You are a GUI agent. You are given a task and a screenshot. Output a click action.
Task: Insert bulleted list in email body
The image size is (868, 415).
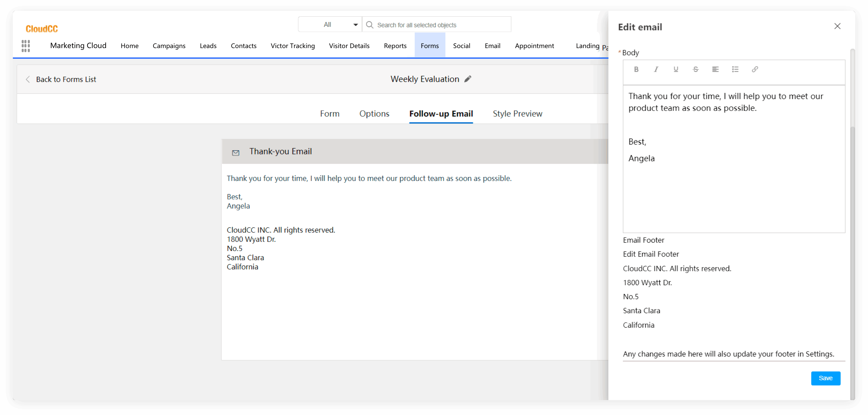coord(735,69)
